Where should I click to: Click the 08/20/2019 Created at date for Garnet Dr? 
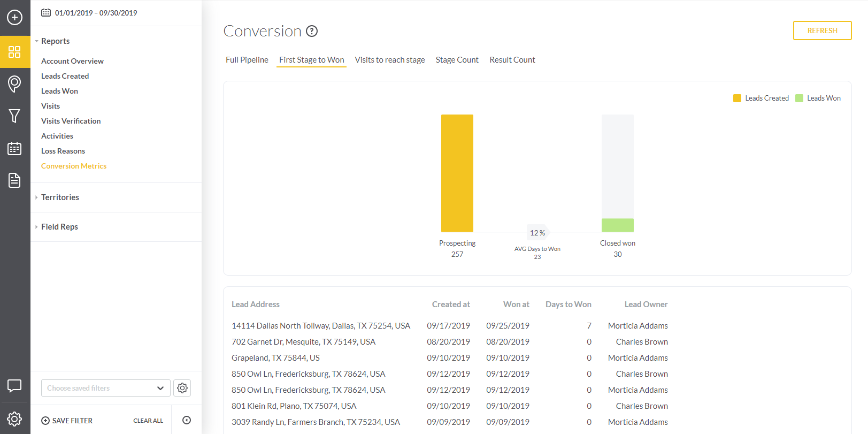click(x=448, y=342)
